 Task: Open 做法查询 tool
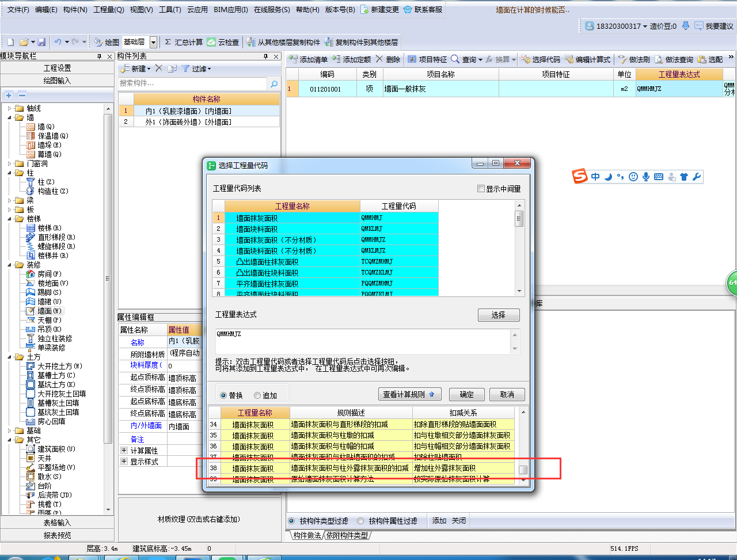674,59
